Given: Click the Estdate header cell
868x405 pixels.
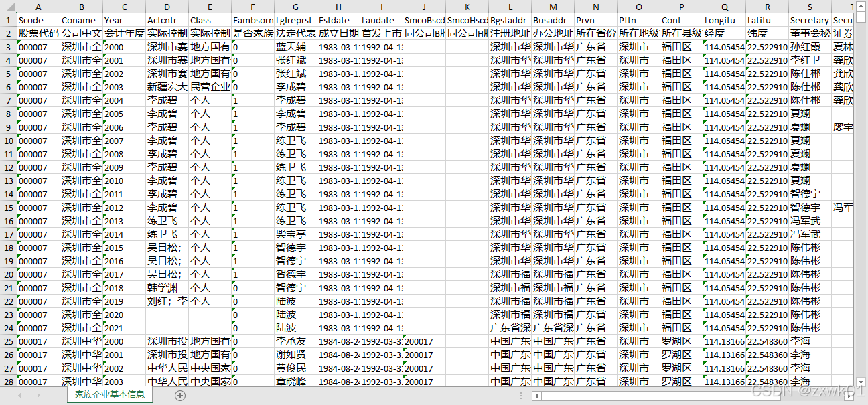Looking at the screenshot, I should [x=338, y=20].
